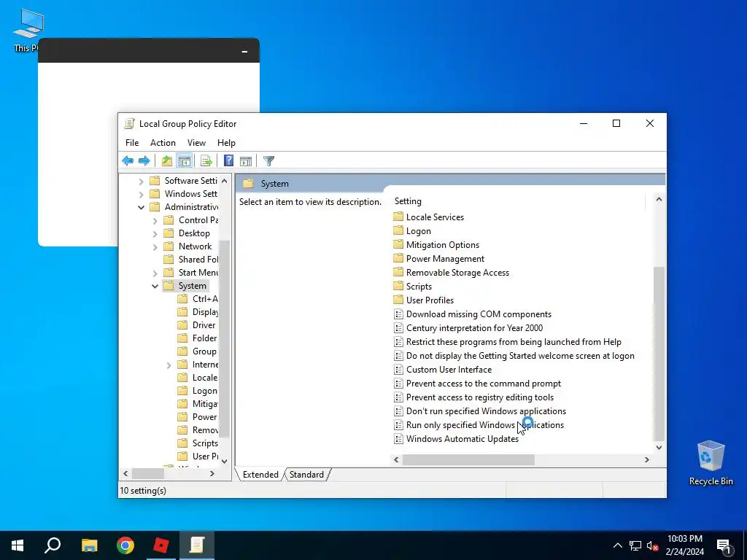Open Windows search from the taskbar
Screen dimensions: 747x560
tap(53, 545)
